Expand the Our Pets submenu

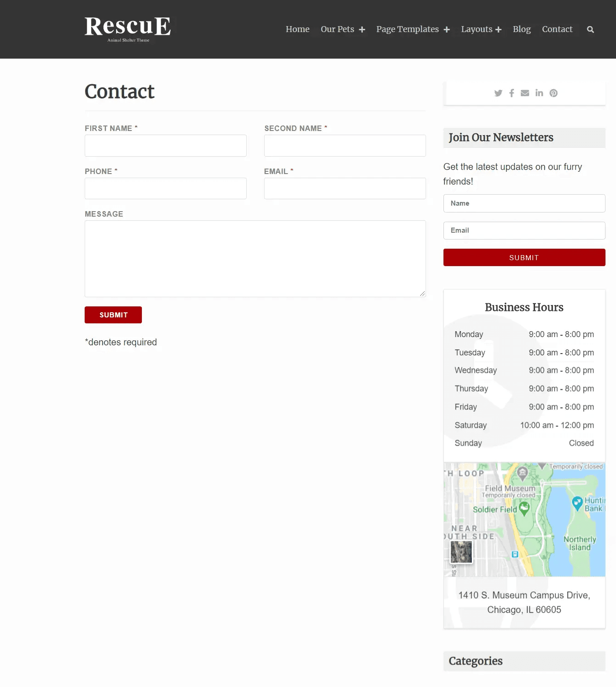pyautogui.click(x=362, y=30)
